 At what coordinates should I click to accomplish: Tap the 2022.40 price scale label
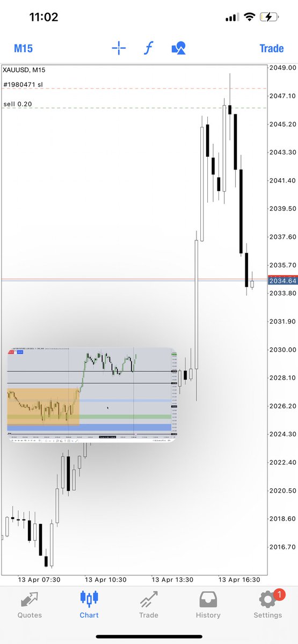tap(284, 462)
